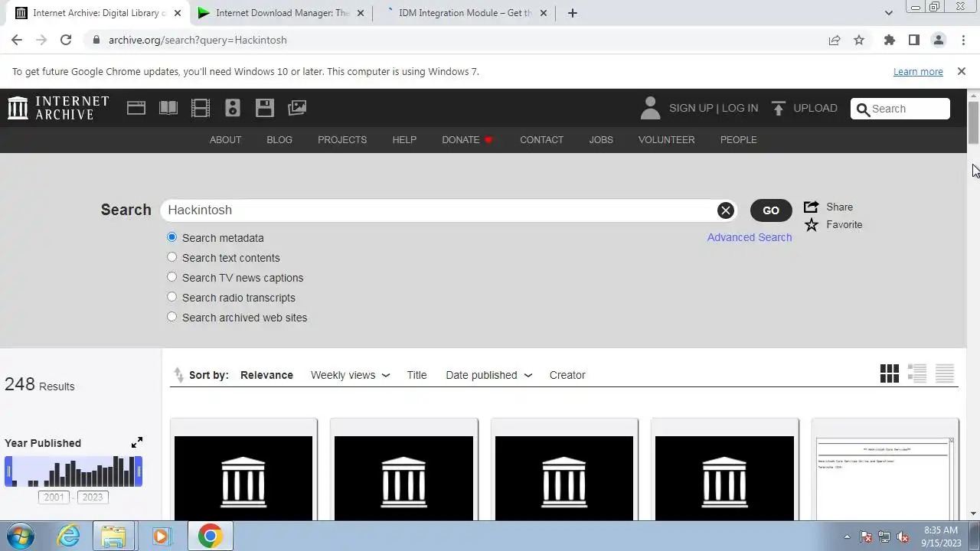
Task: Switch to extended list view
Action: pos(917,373)
